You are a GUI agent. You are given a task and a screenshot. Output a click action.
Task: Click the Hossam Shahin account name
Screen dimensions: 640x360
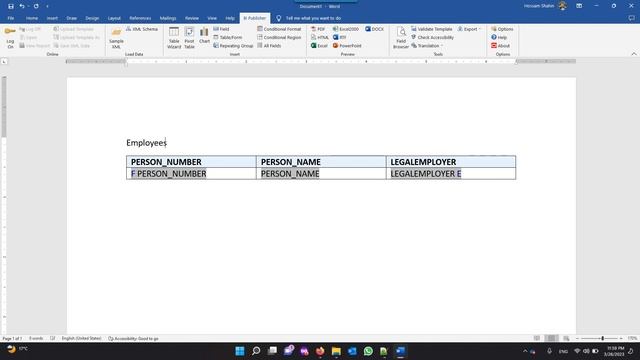539,6
